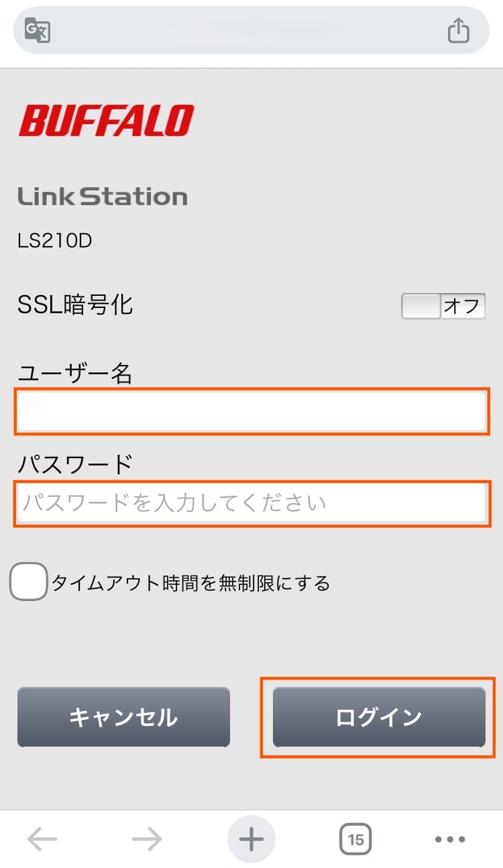Tap the browser address bar
The width and height of the screenshot is (503, 868).
coord(248,31)
